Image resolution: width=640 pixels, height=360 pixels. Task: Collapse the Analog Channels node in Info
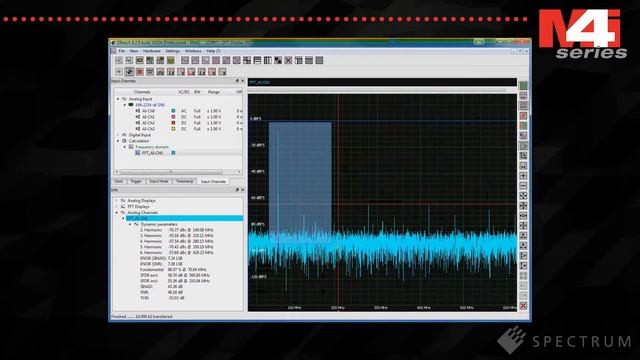[117, 213]
